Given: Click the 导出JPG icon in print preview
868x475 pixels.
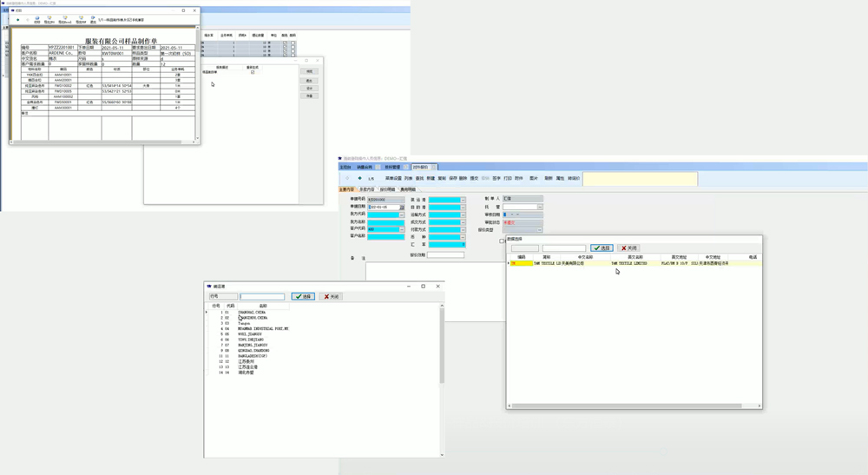Looking at the screenshot, I should [x=49, y=19].
